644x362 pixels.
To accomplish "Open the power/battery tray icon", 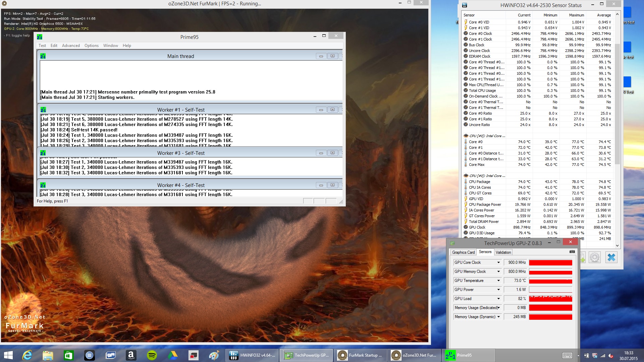I will (587, 356).
